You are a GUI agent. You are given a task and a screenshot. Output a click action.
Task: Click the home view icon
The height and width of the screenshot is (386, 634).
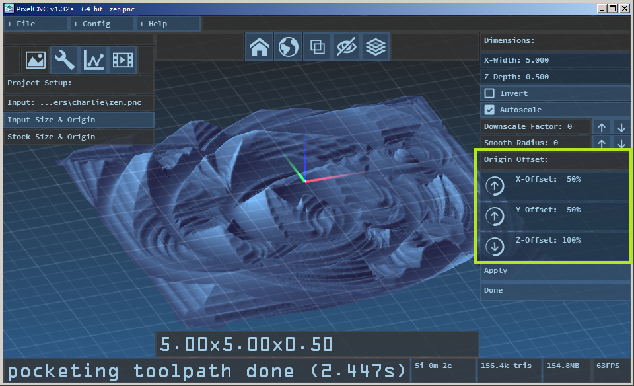(259, 47)
